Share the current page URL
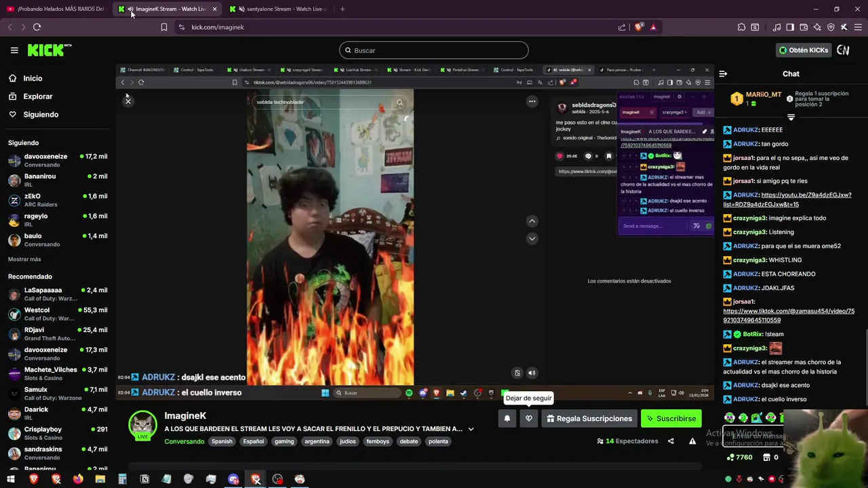This screenshot has height=488, width=868. (x=622, y=27)
